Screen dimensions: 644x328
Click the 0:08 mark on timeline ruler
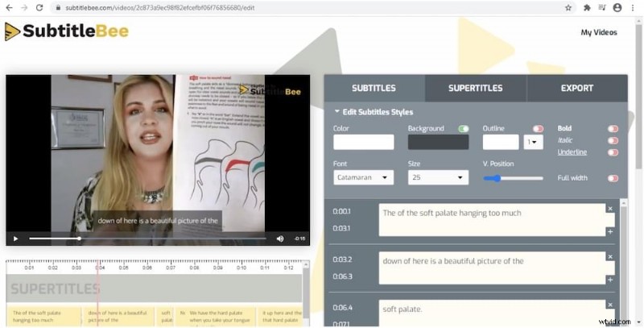(x=194, y=268)
